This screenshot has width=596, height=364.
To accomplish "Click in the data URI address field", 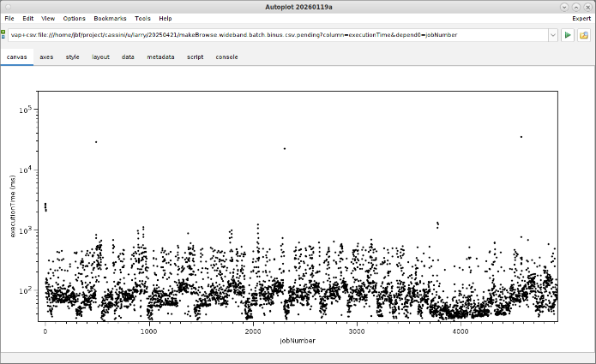I will click(274, 35).
